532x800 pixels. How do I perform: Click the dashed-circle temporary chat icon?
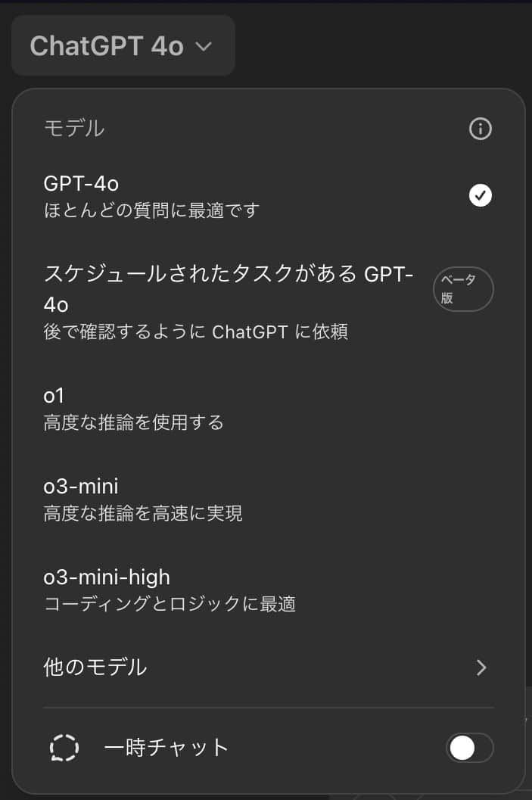(x=64, y=748)
